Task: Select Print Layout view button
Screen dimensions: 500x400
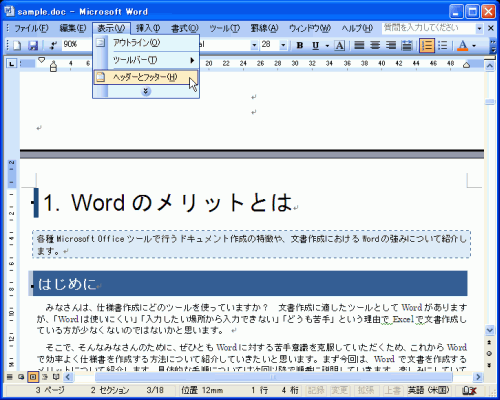Action: click(x=33, y=377)
